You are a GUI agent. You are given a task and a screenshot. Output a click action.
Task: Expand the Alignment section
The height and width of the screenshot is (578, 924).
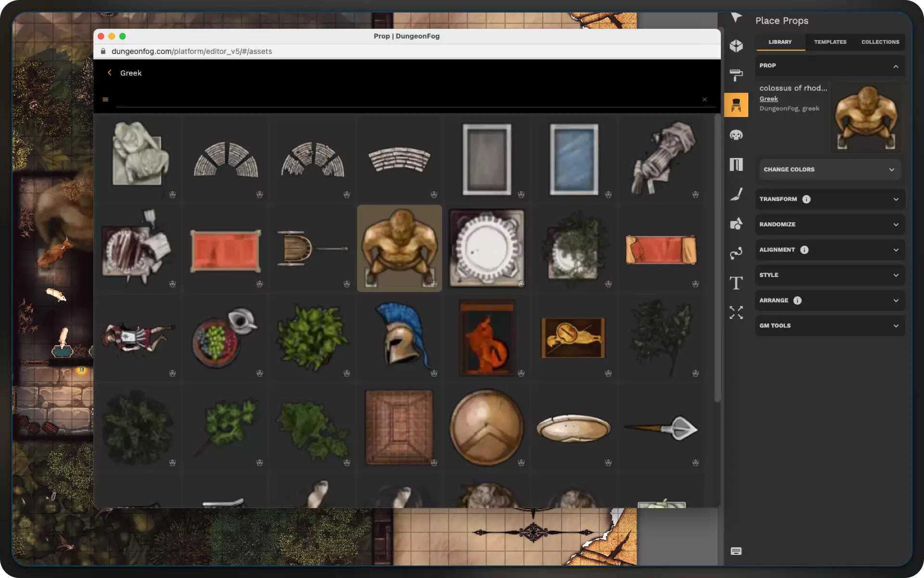[830, 250]
